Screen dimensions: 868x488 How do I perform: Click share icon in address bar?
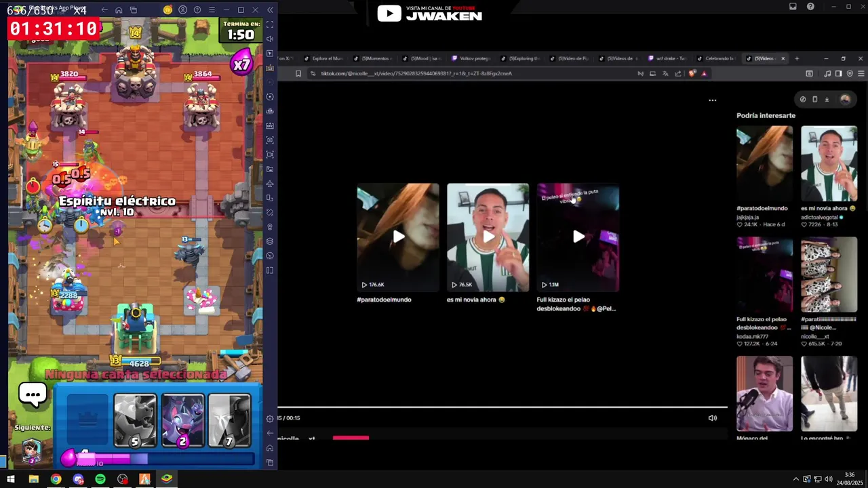point(678,73)
